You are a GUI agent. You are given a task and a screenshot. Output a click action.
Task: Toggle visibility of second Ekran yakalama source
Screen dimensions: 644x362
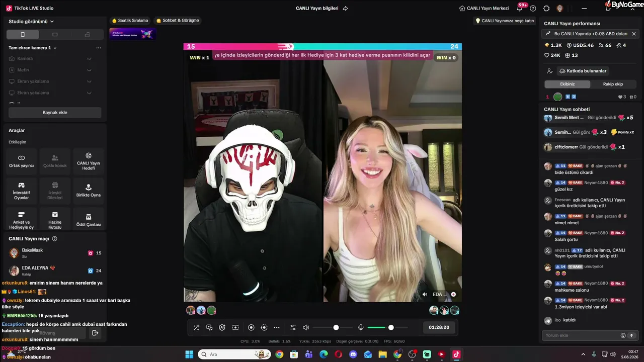tap(89, 93)
